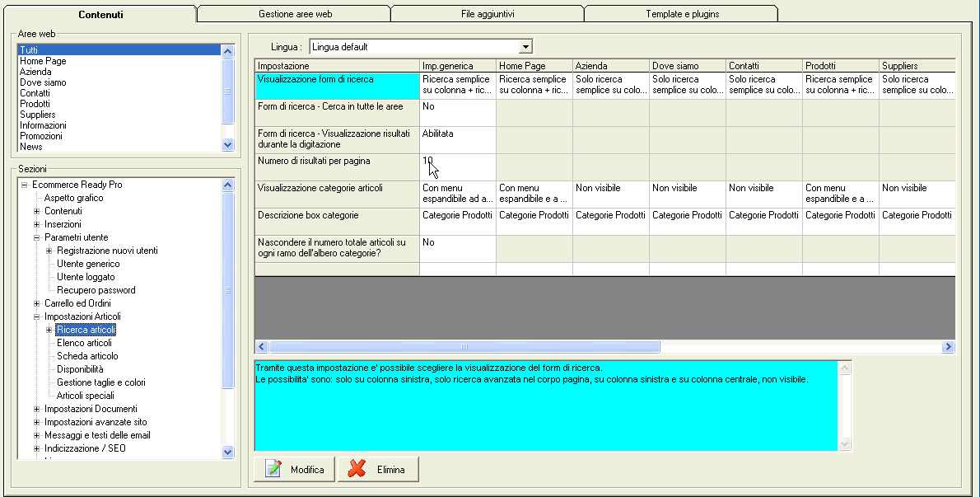Image resolution: width=980 pixels, height=497 pixels.
Task: Select Contatti in Aree web list
Action: pyautogui.click(x=119, y=93)
